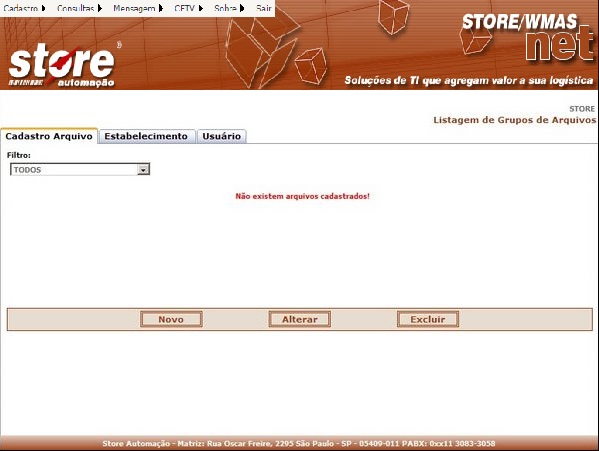Select the TODOS filter combo box
The width and height of the screenshot is (599, 451).
pos(80,170)
